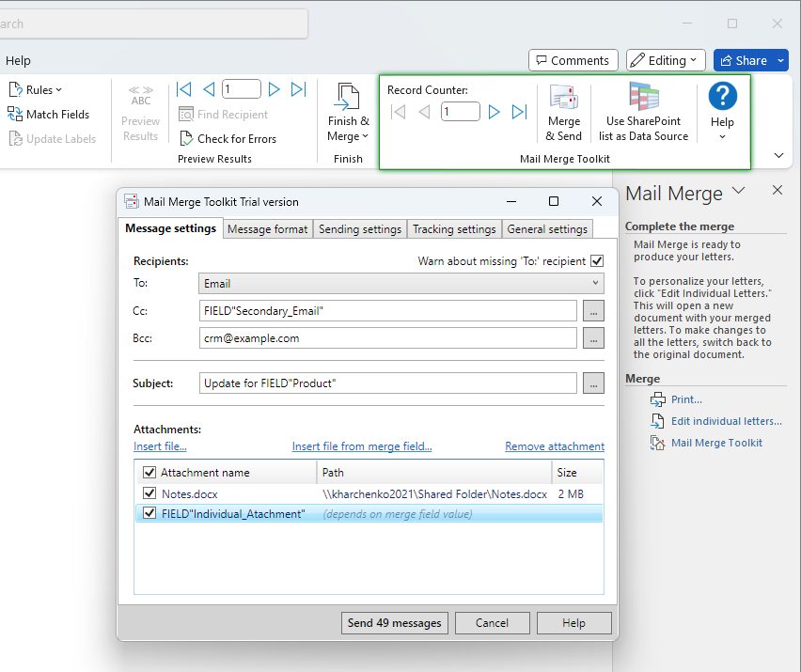Open the Finish & Merge dropdown
Image resolution: width=801 pixels, height=672 pixels.
click(x=348, y=113)
